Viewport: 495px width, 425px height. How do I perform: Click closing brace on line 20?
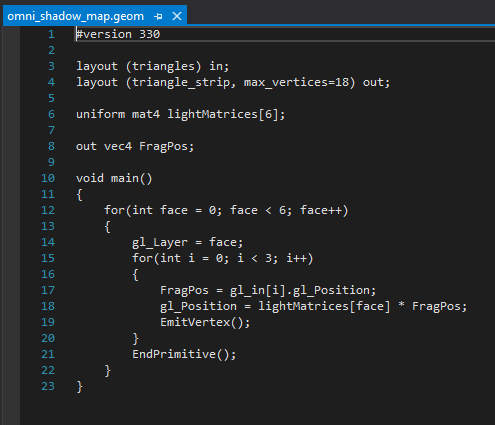135,338
